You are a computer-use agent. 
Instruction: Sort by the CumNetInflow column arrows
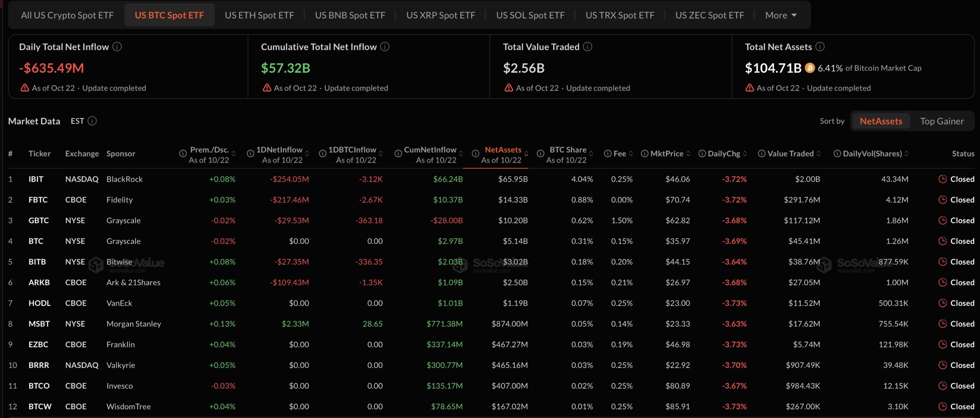pyautogui.click(x=461, y=153)
